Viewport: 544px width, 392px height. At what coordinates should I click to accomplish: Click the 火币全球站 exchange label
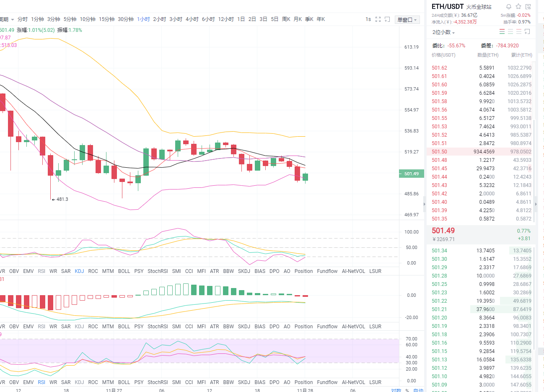pyautogui.click(x=479, y=7)
